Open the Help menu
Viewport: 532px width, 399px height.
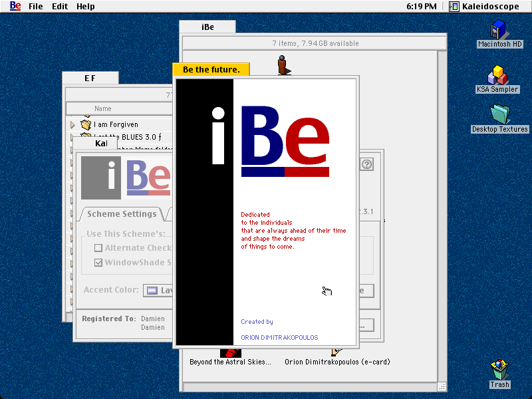tap(86, 7)
